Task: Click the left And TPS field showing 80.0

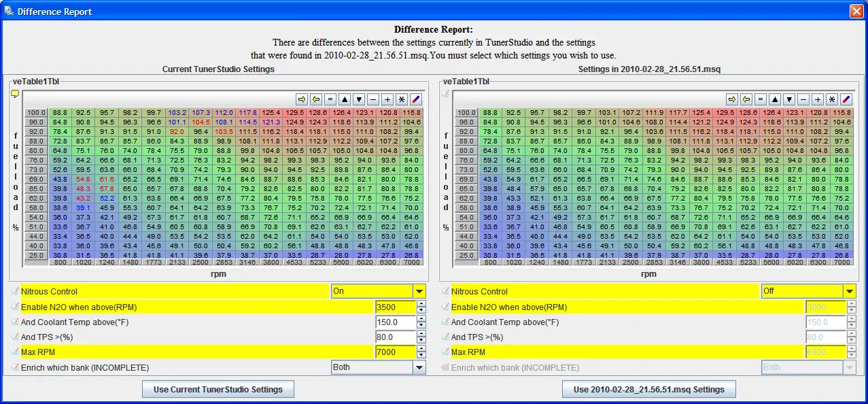Action: click(395, 337)
